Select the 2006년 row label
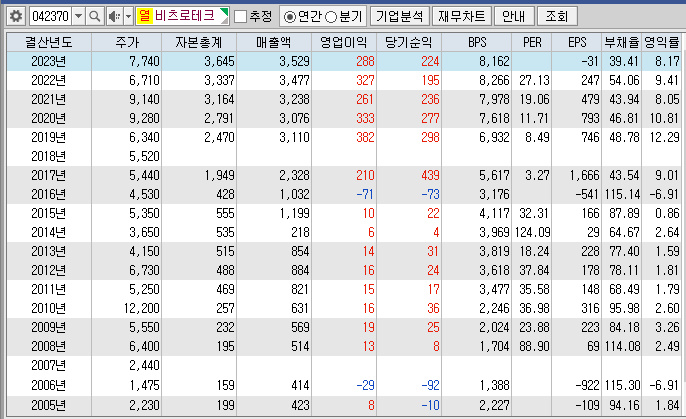 pos(49,385)
